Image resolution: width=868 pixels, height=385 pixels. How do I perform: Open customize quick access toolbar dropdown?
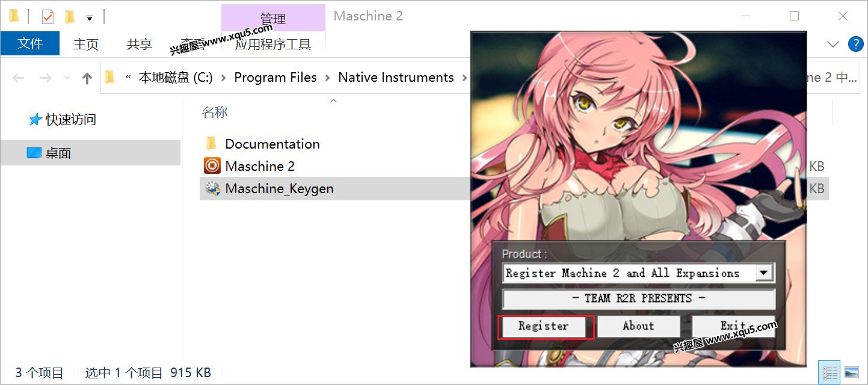click(90, 18)
